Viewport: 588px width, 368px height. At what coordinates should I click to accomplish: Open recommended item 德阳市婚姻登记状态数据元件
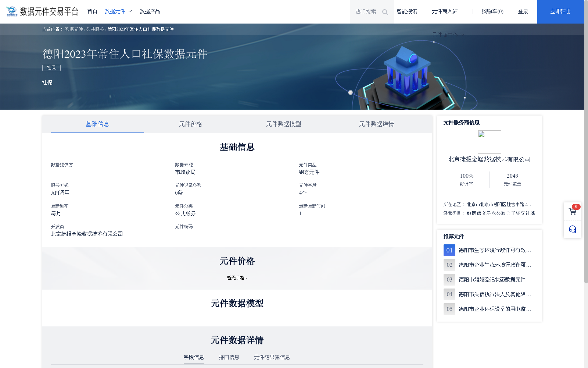pos(492,280)
